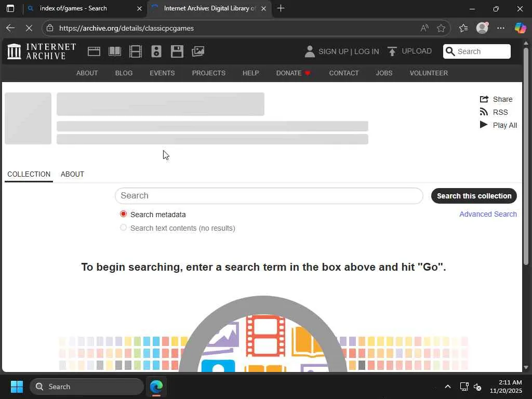This screenshot has height=399, width=532.
Task: Open VOLUNTEER in the navigation bar
Action: click(429, 73)
